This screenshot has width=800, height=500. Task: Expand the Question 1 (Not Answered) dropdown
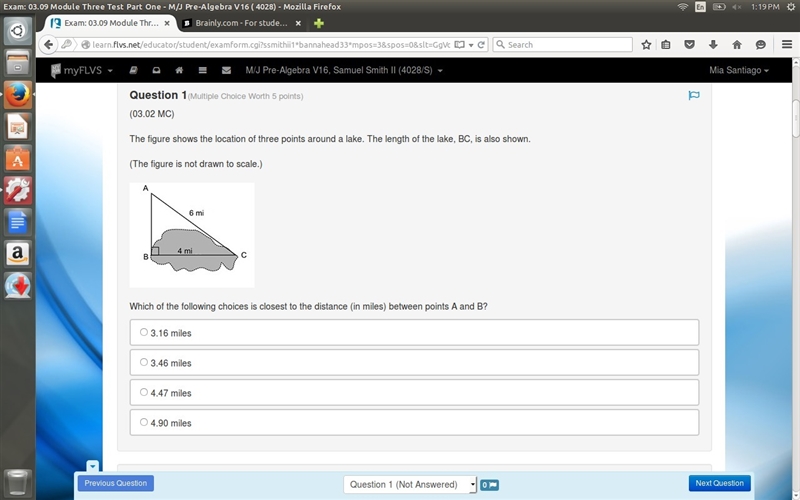tap(410, 484)
